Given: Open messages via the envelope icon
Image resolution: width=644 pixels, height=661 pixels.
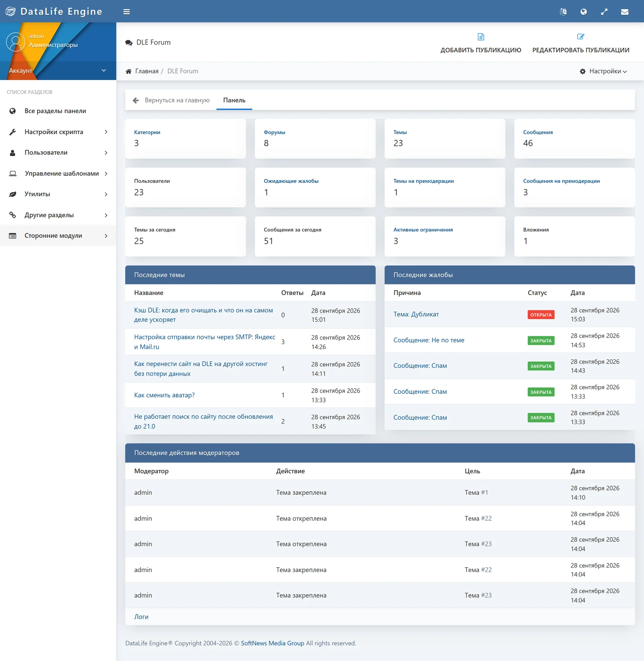Looking at the screenshot, I should point(625,12).
